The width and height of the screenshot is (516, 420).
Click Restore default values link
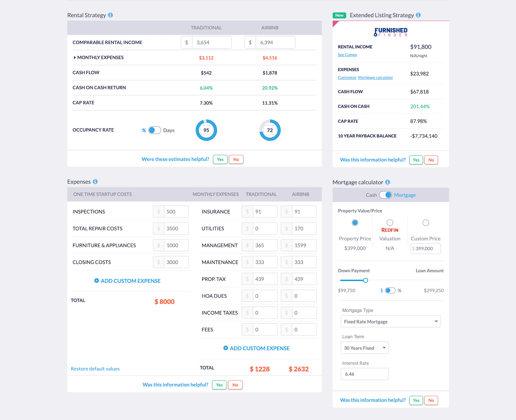(95, 369)
